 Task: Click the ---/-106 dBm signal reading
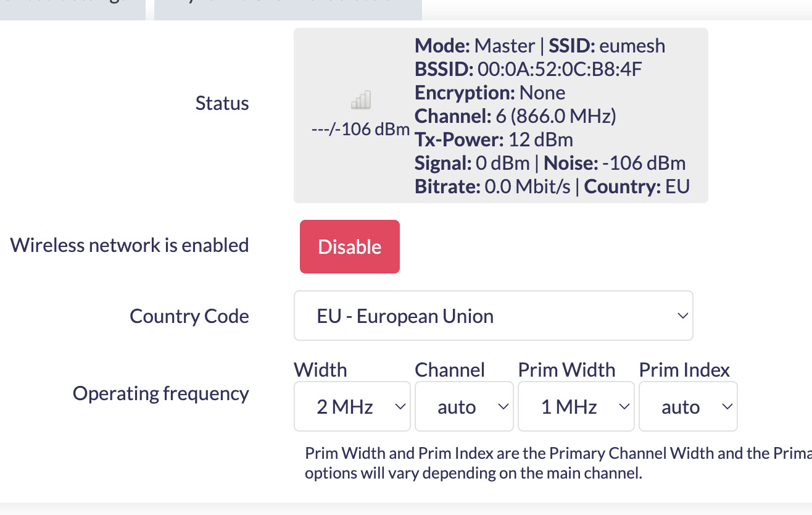click(361, 130)
